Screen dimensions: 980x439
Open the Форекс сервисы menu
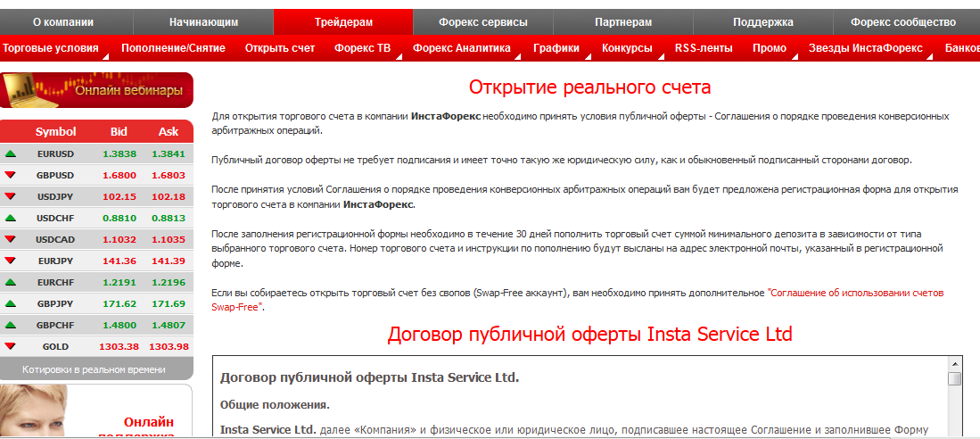(483, 22)
